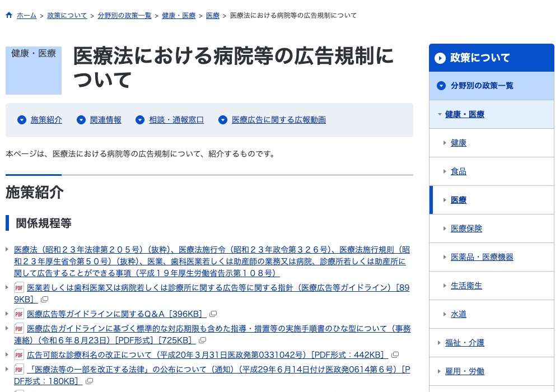Click arrow beside 医薬品・医療機器 item
Image resolution: width=560 pixels, height=392 pixels.
[x=445, y=257]
